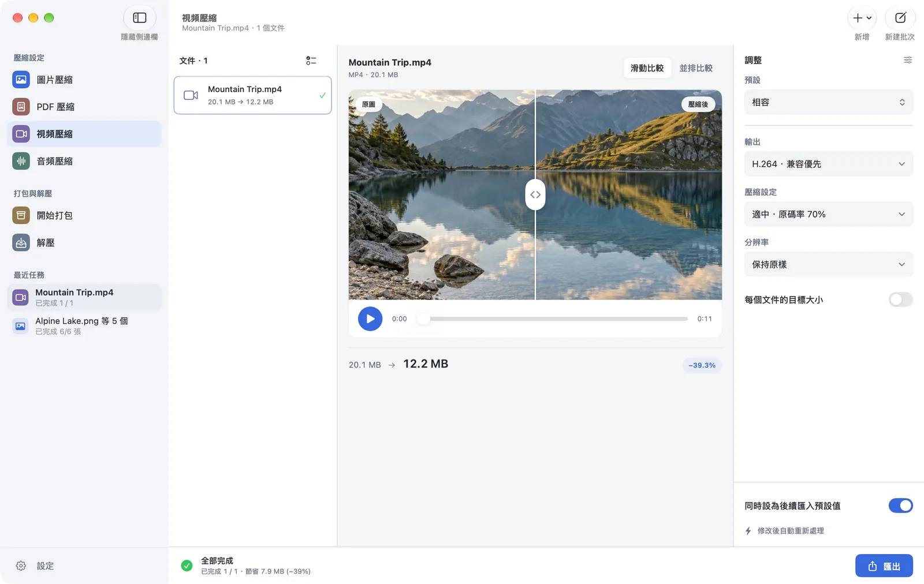924x584 pixels.
Task: Click the 12.2 MB compressed size value
Action: point(426,364)
